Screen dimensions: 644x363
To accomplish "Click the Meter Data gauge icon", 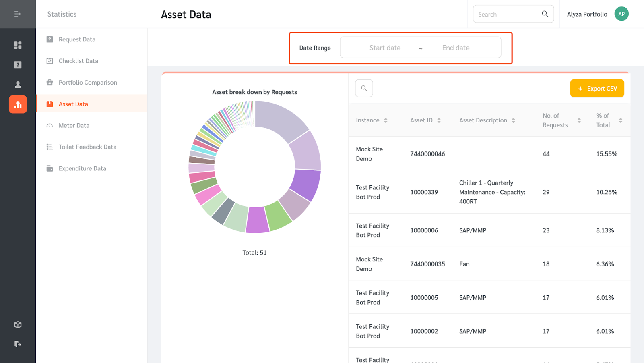I will pos(50,125).
